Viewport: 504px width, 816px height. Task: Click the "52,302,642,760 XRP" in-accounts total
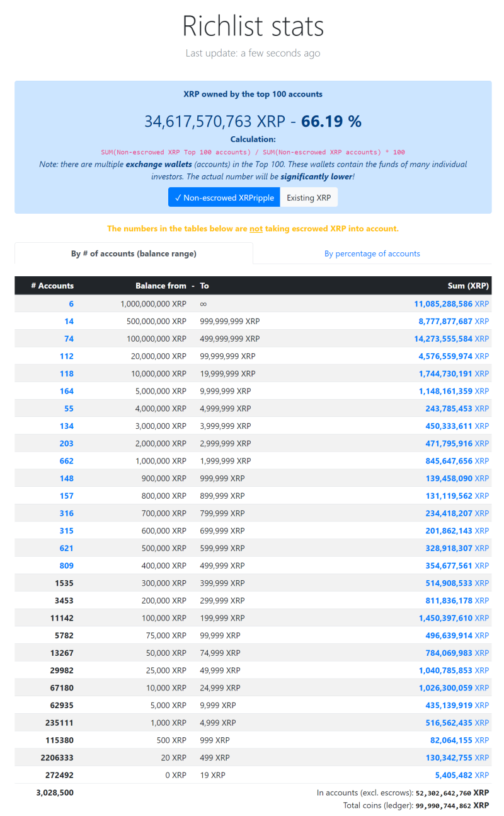point(452,793)
